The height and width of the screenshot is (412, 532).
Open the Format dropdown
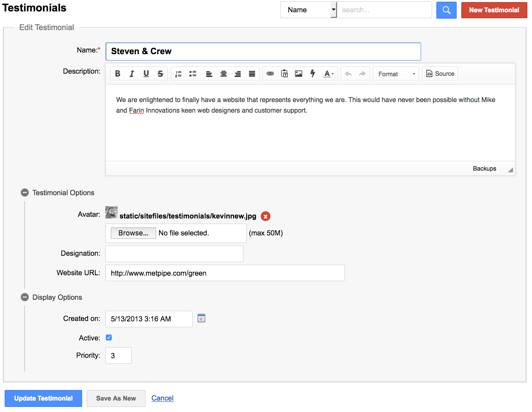click(396, 74)
